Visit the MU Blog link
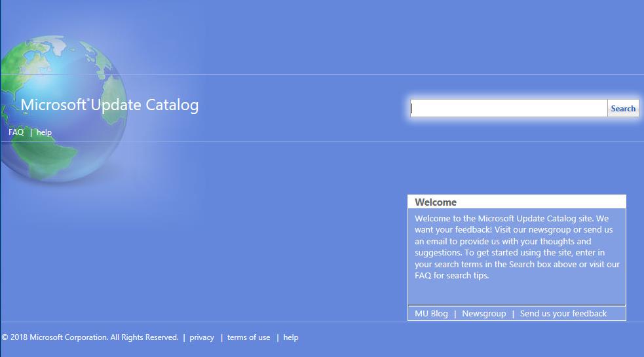The image size is (644, 357). [431, 314]
